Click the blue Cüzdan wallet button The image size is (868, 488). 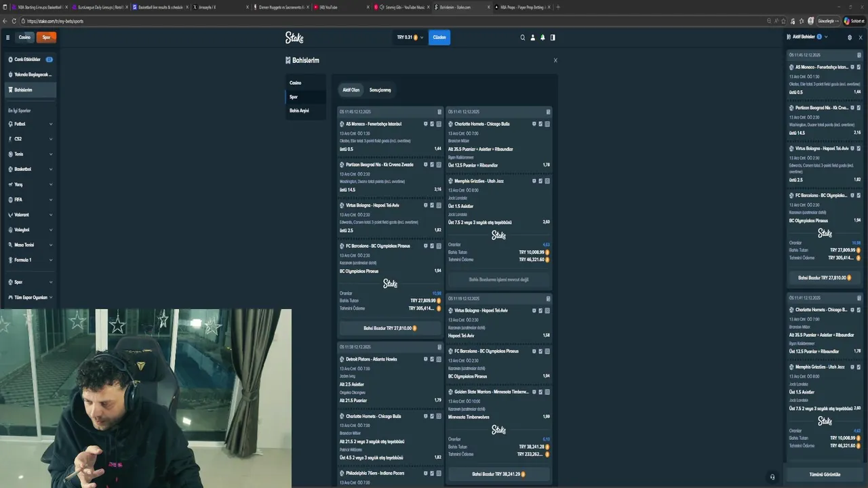click(439, 37)
